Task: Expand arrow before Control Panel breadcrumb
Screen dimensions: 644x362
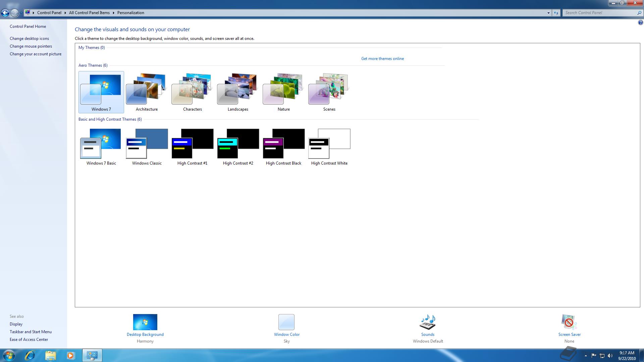Action: (34, 13)
